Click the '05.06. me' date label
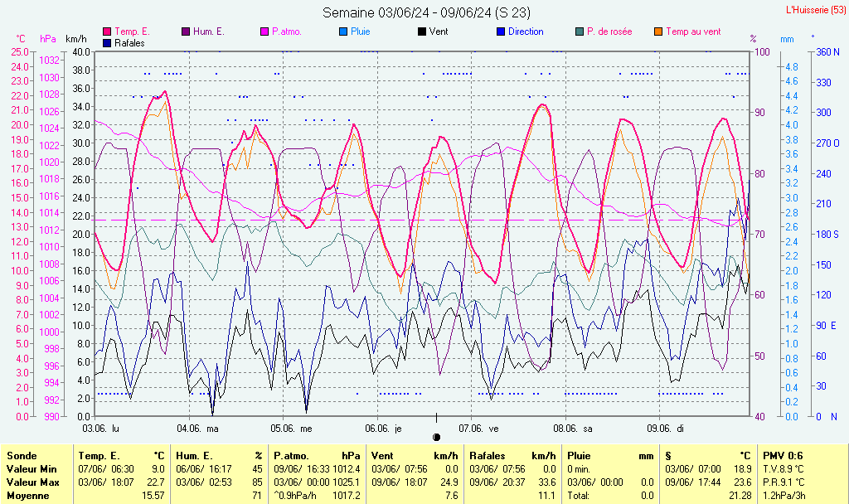849x504 pixels. point(291,429)
